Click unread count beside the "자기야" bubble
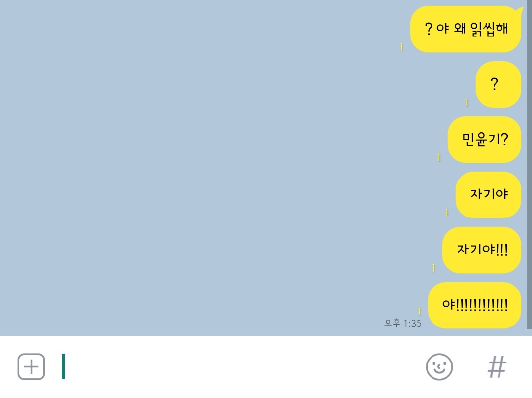 coord(446,213)
